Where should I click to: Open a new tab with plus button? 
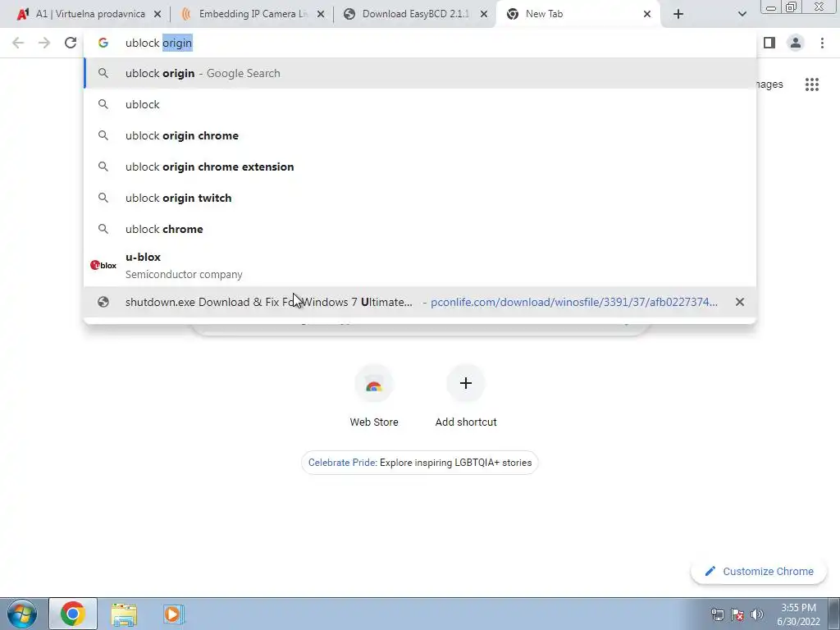click(x=678, y=15)
